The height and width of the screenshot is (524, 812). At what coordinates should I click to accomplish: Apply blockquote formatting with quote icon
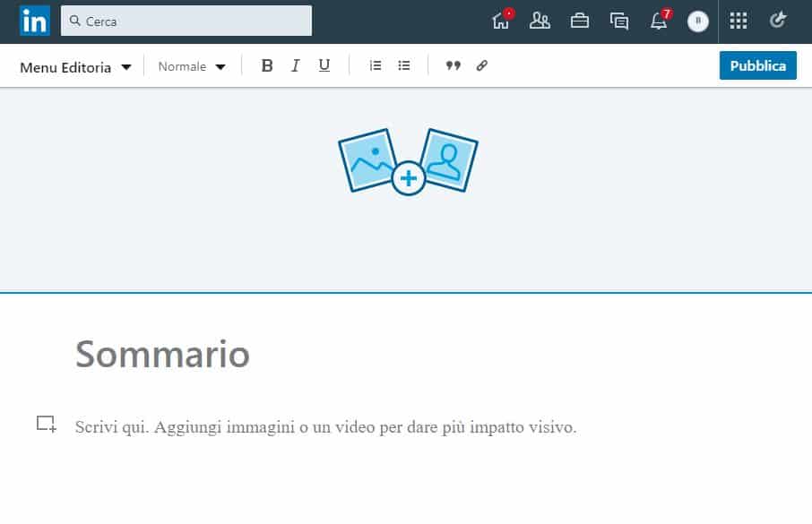(x=454, y=65)
